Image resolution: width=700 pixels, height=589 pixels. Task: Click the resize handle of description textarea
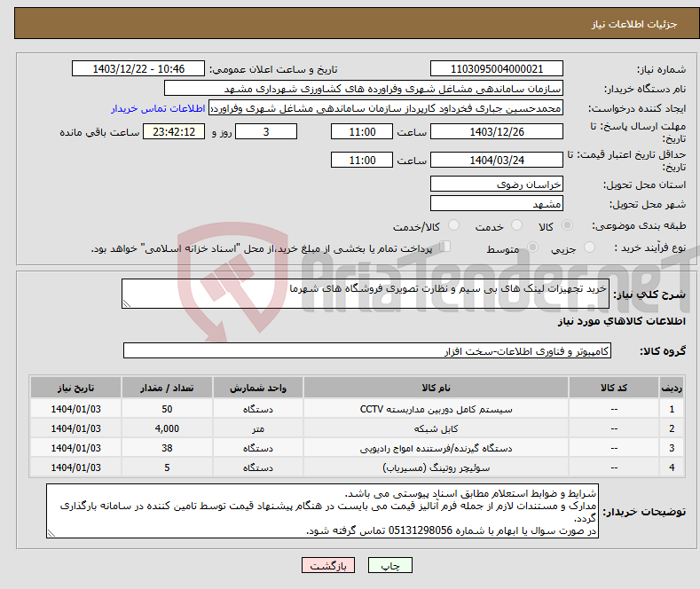coord(127,304)
